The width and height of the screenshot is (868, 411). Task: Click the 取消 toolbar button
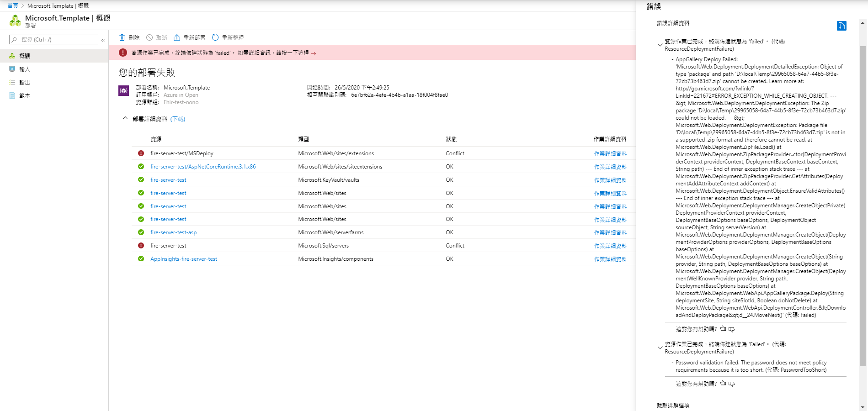click(x=157, y=37)
